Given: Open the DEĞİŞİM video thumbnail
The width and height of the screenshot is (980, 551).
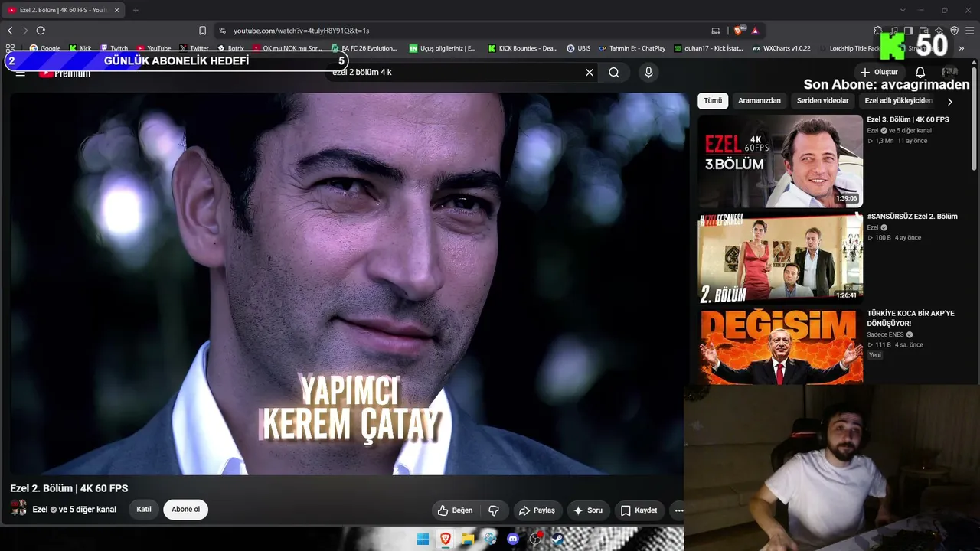Looking at the screenshot, I should click(780, 347).
